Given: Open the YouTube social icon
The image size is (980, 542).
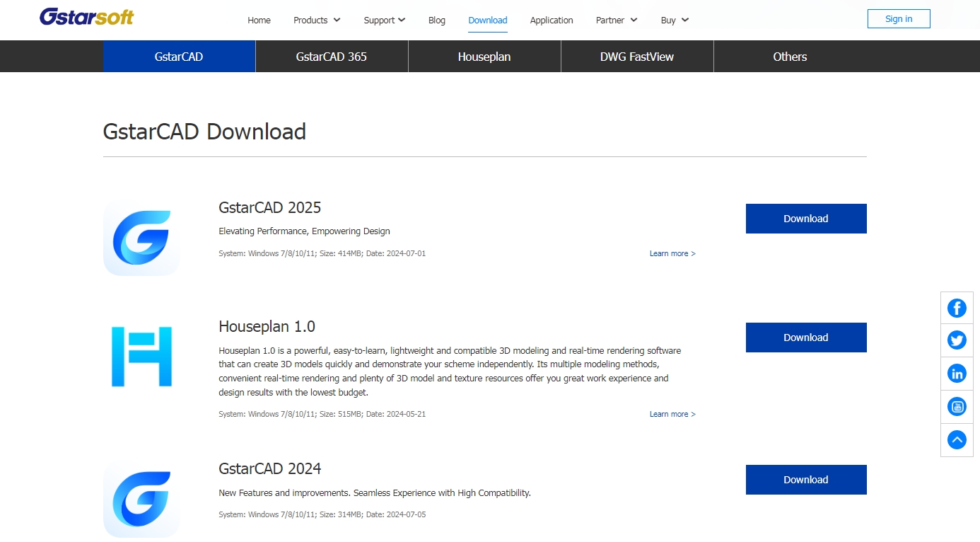Looking at the screenshot, I should click(x=957, y=407).
